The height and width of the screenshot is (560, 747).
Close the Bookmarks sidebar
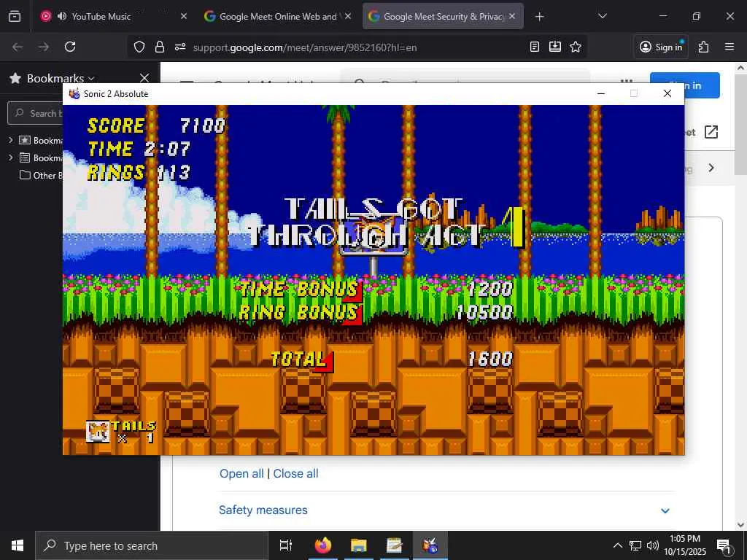(144, 78)
